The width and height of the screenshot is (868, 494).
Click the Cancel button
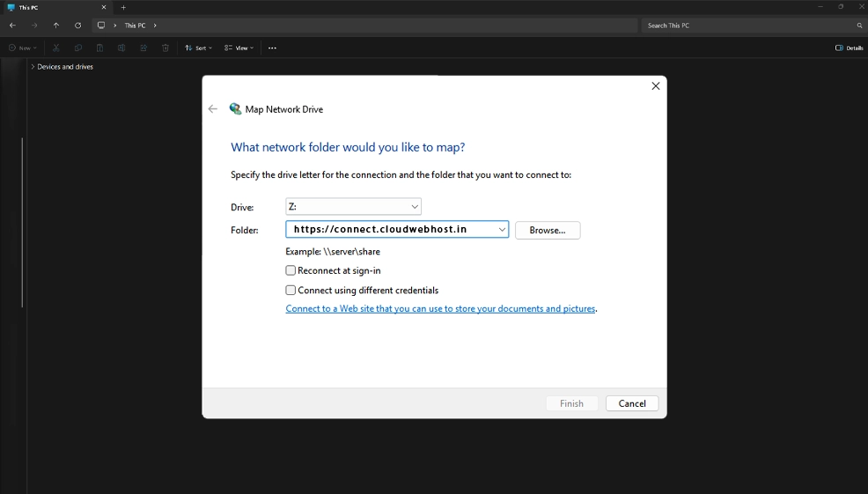coord(632,403)
